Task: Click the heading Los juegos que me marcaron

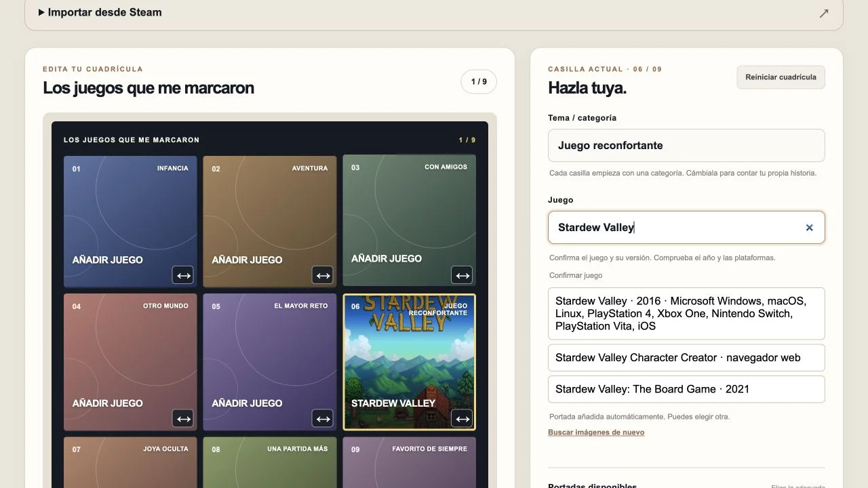Action: point(149,88)
